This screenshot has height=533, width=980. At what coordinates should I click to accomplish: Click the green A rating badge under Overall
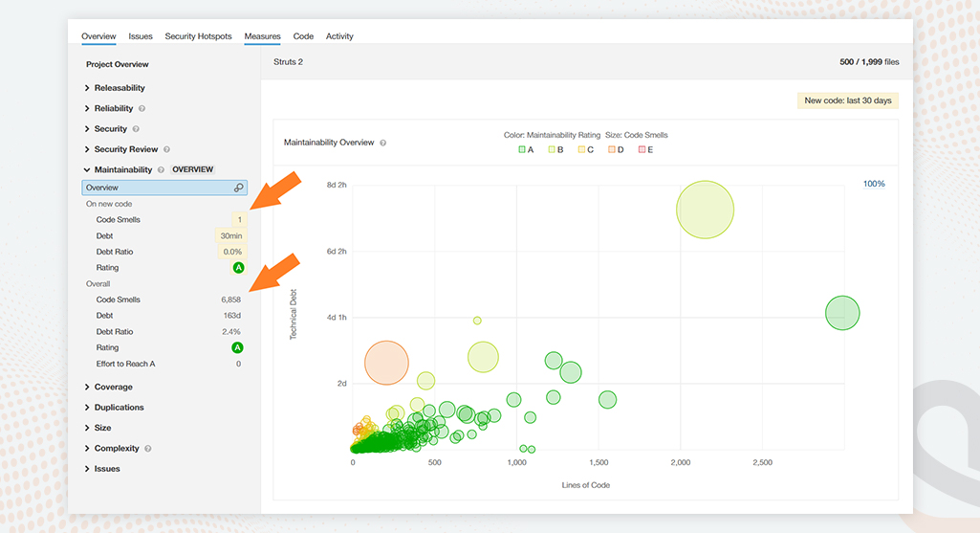[237, 347]
